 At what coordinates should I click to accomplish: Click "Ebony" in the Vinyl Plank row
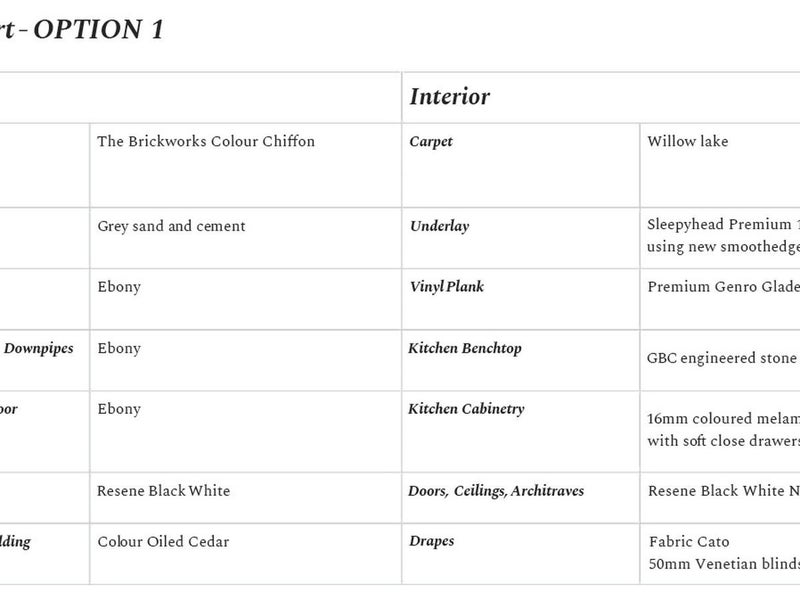coord(119,287)
